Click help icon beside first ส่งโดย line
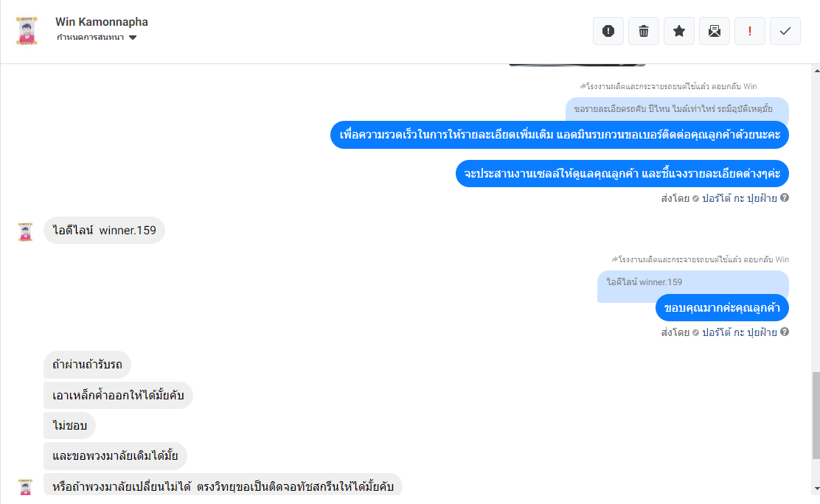 point(785,197)
